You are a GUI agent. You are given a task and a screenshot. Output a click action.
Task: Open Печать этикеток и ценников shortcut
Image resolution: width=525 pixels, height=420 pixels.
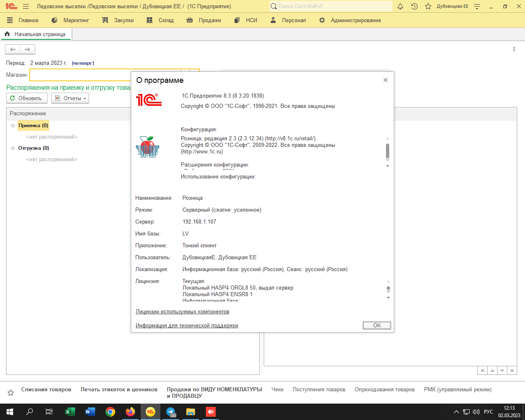coord(119,390)
